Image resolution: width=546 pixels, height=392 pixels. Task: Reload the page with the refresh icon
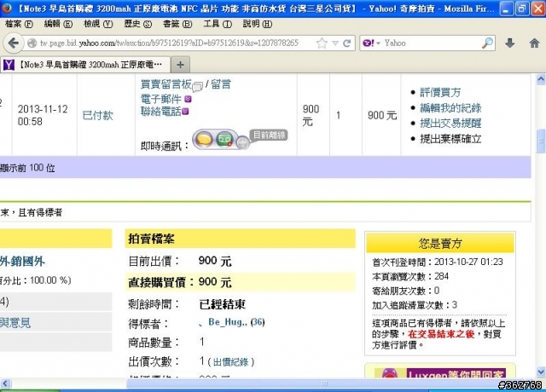(x=347, y=43)
